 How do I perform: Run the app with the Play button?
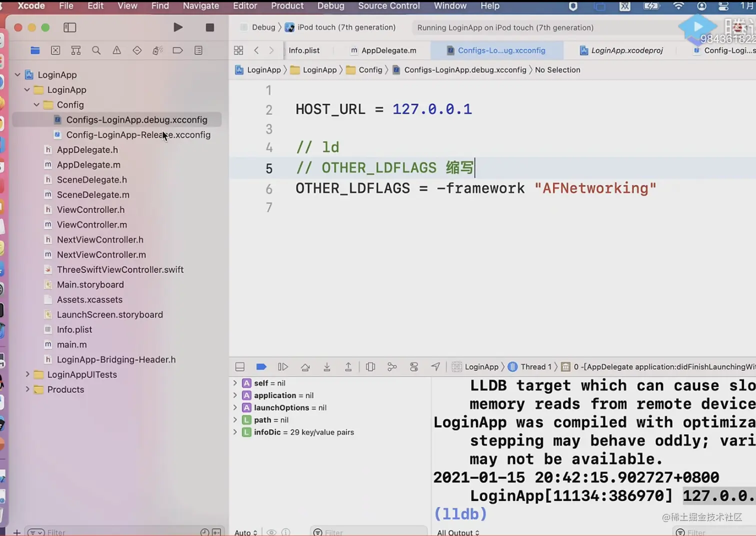click(x=178, y=28)
